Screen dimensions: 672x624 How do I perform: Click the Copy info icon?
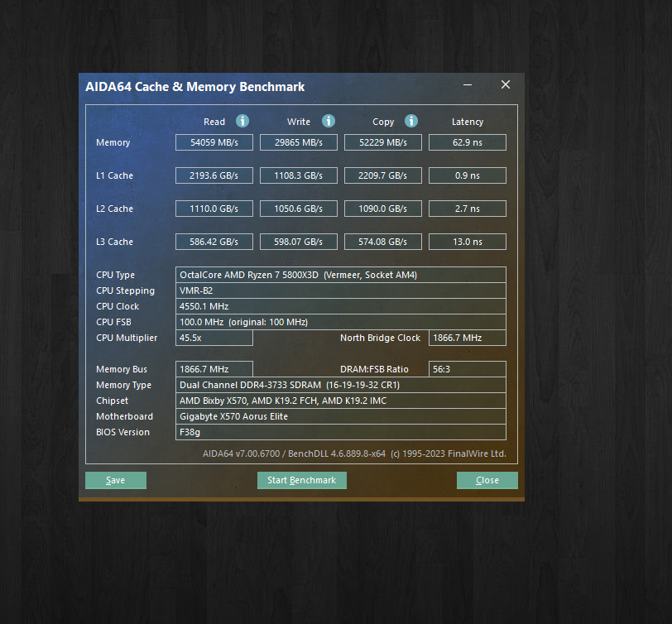coord(411,122)
